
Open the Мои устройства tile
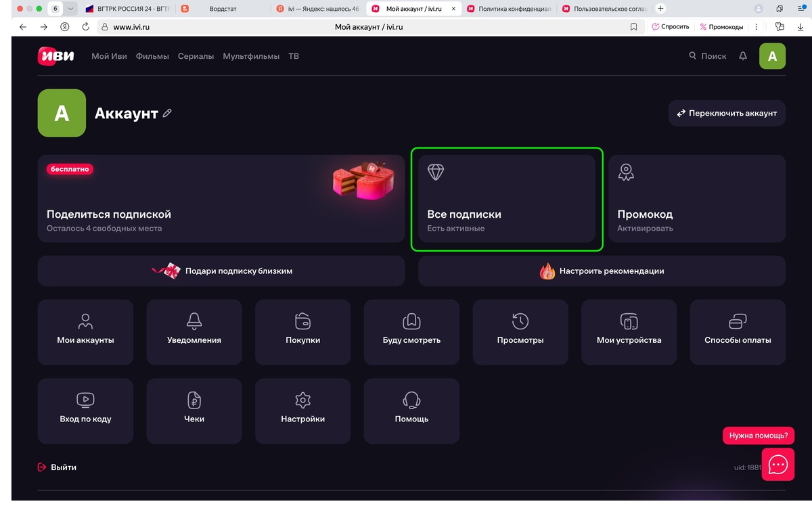tap(629, 332)
